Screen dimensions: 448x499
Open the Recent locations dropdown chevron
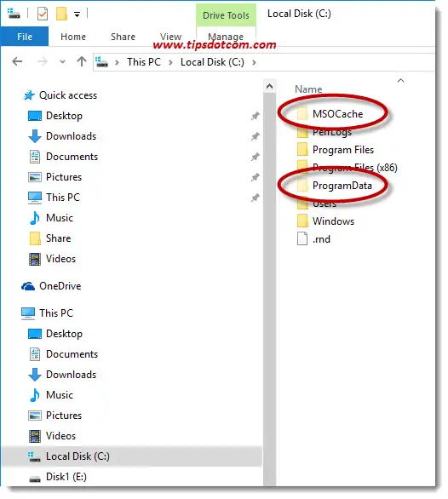pos(62,62)
